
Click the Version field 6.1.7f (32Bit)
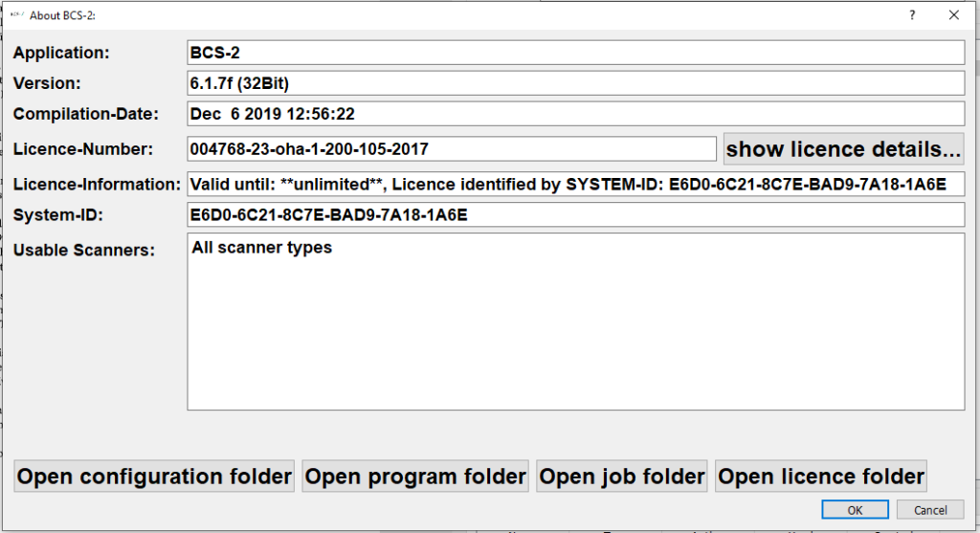[575, 83]
